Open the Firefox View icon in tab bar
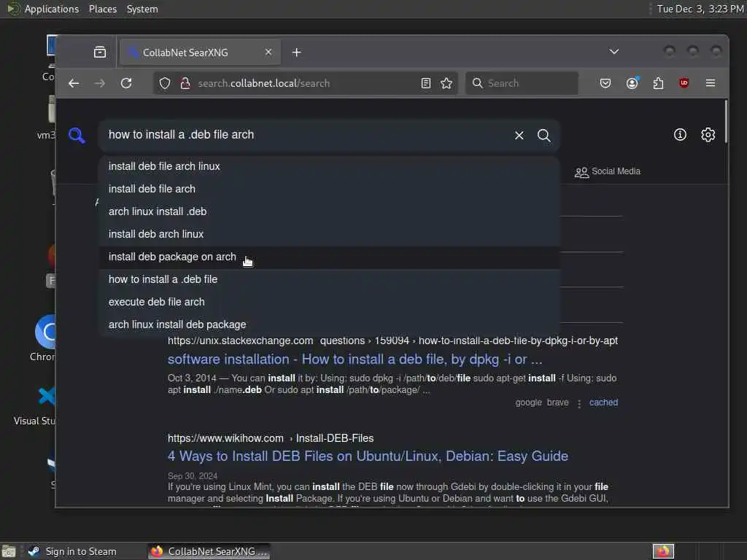 [100, 52]
